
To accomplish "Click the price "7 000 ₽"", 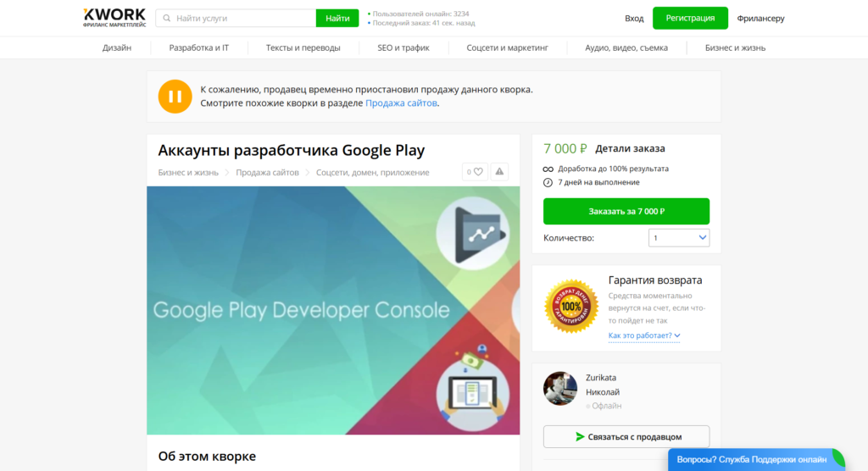I will [x=565, y=148].
